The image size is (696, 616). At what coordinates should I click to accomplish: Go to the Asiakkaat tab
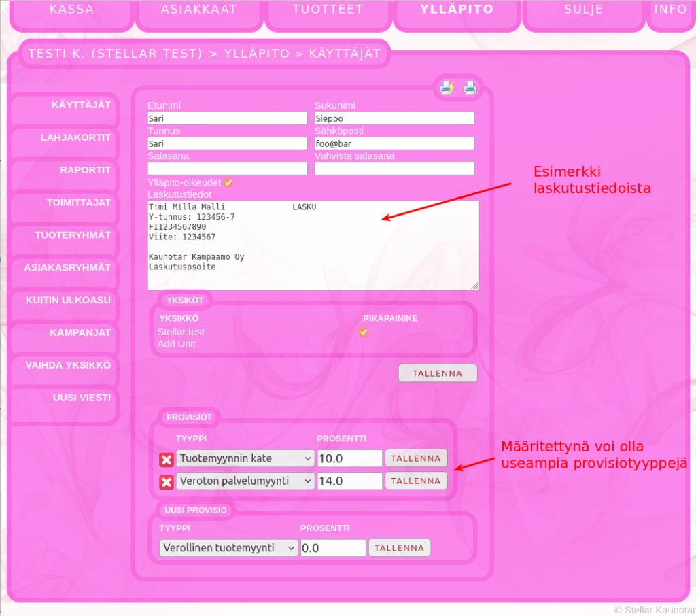coord(199,10)
